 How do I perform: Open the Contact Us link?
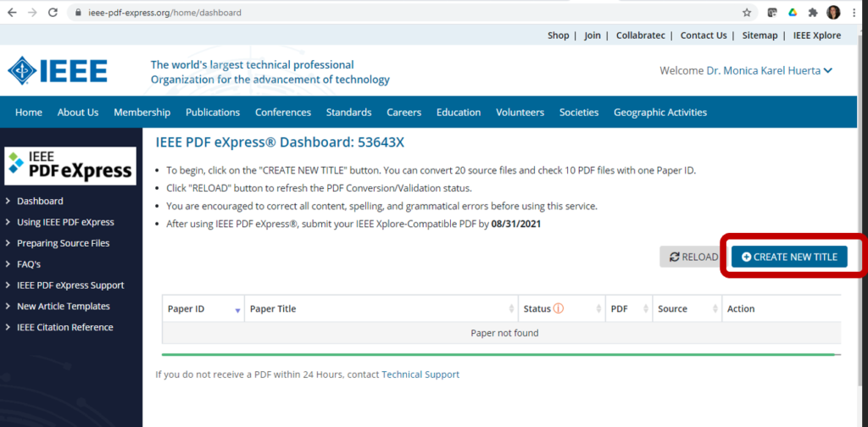[704, 36]
